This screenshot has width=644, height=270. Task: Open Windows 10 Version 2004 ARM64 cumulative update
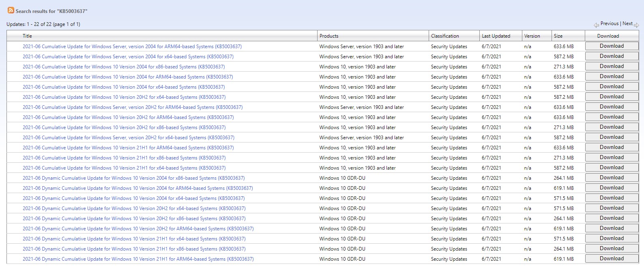128,77
